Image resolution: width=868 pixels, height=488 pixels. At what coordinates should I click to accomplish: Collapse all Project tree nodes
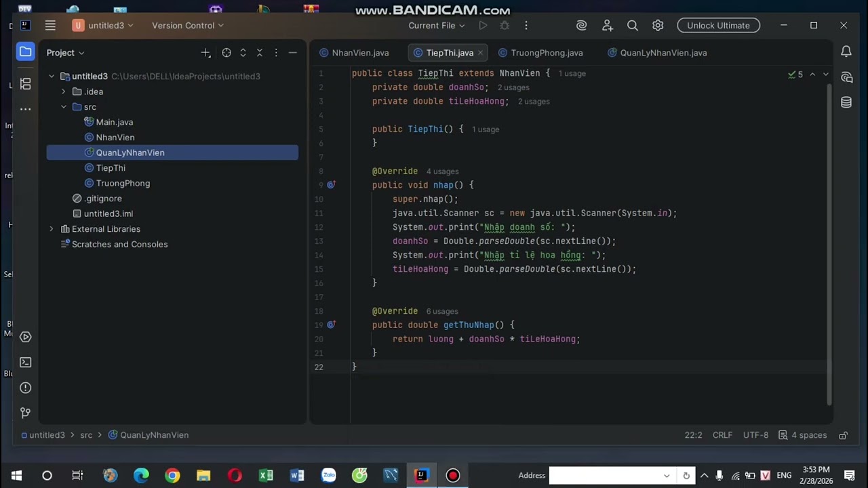pos(259,52)
